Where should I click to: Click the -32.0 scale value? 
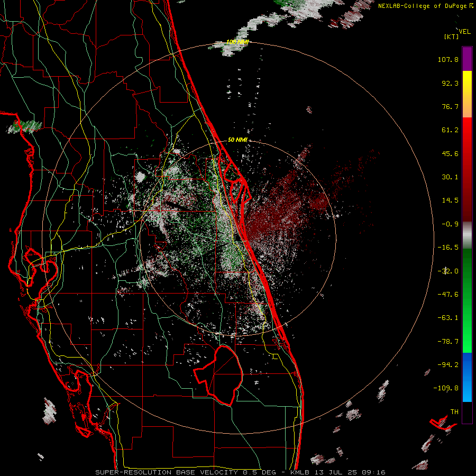pos(448,271)
